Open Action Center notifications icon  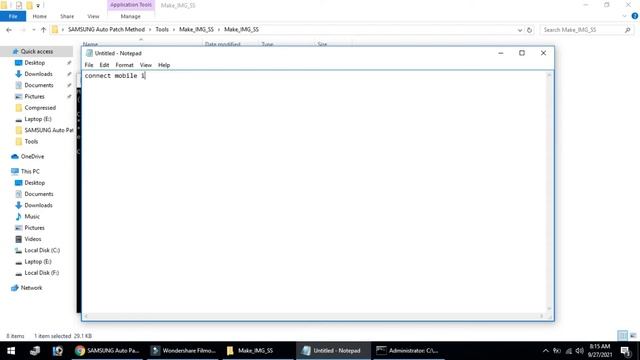[x=626, y=351]
